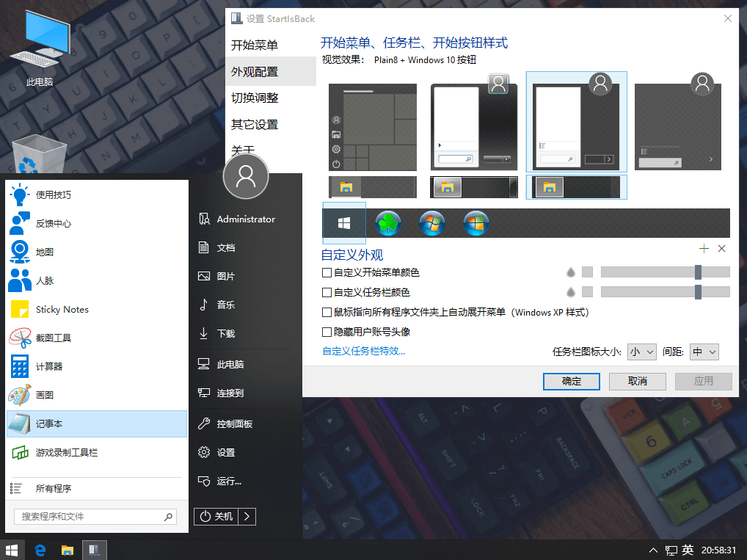Open 间距 spacing dropdown
Viewport: 747px width, 560px height.
click(x=704, y=352)
